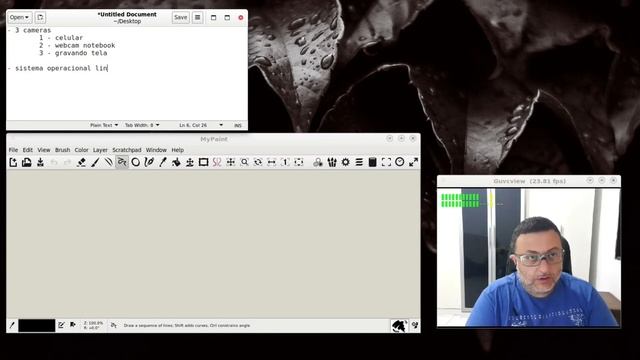
Task: Open MyPaint Window menu
Action: (156, 150)
